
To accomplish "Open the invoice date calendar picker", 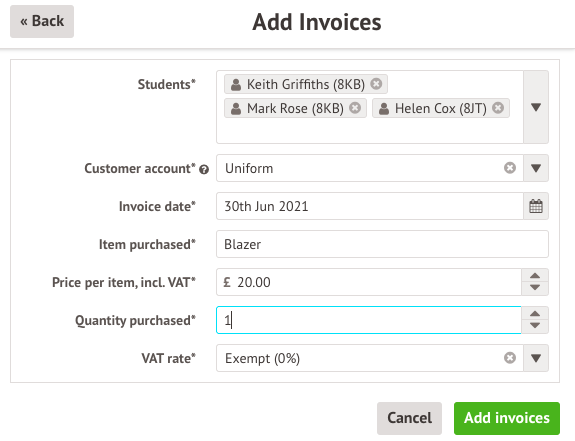I will [536, 206].
